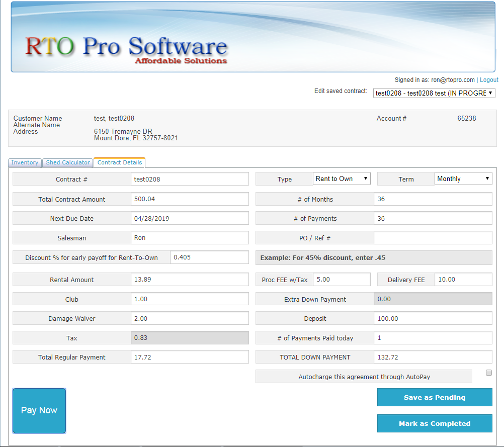Image resolution: width=504 pixels, height=447 pixels.
Task: Open the Shed Calculator tab
Action: (68, 162)
